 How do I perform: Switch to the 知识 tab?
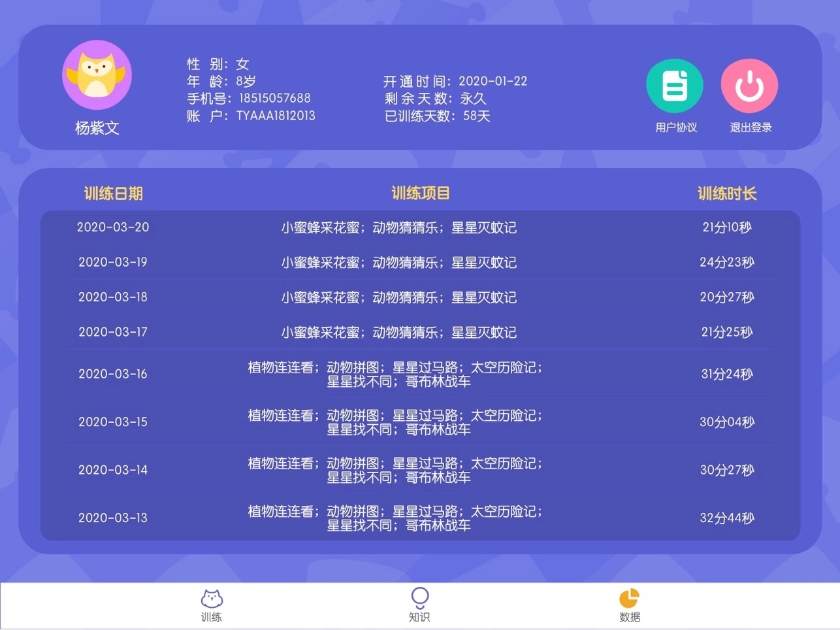tap(419, 615)
